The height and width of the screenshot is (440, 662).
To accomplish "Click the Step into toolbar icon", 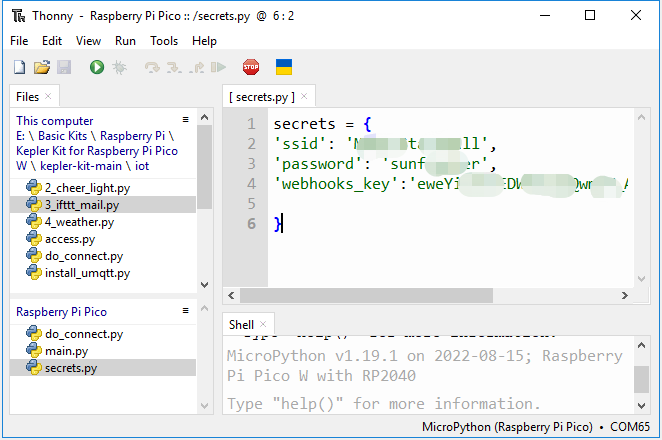I will tap(174, 68).
